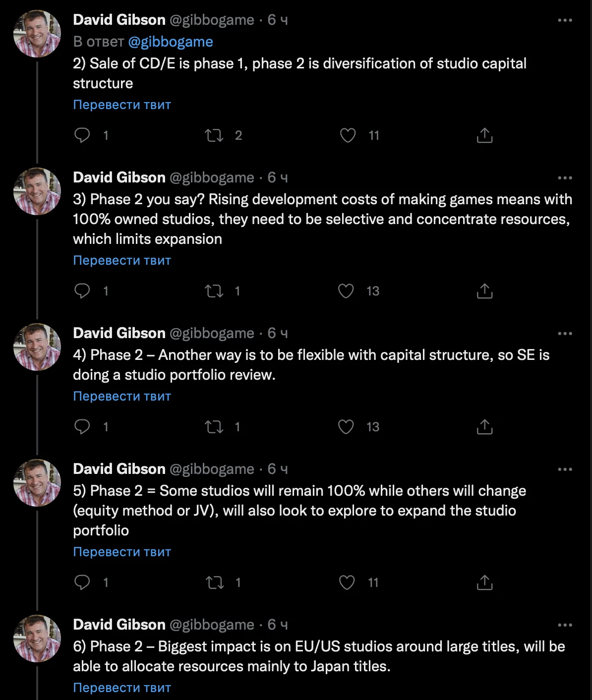Retweet the 'Phase 2 you say?' tweet
Viewport: 592px width, 700px height.
pyautogui.click(x=214, y=291)
